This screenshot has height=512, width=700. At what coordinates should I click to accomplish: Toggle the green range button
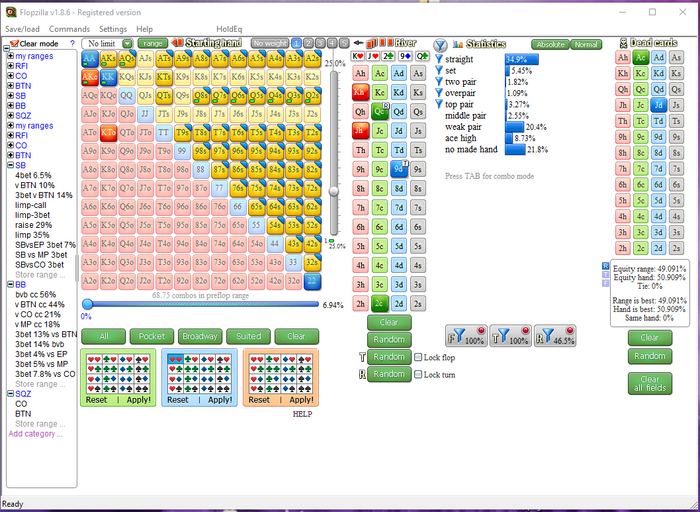(x=153, y=43)
